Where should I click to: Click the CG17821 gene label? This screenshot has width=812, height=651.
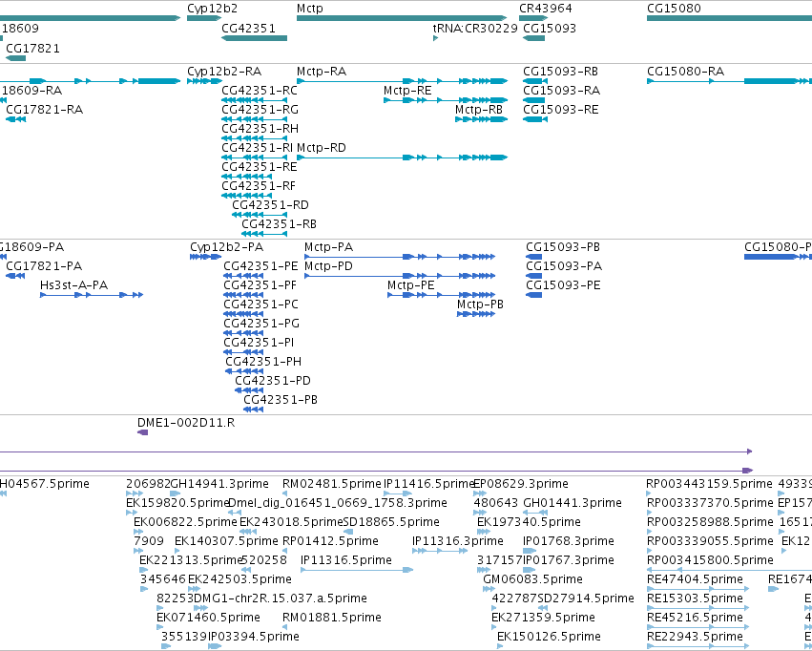32,48
